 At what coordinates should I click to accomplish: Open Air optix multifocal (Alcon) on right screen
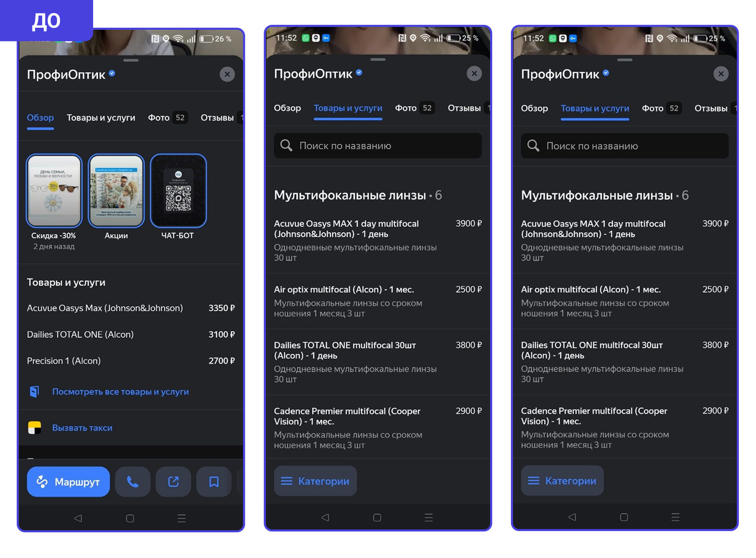pos(625,301)
